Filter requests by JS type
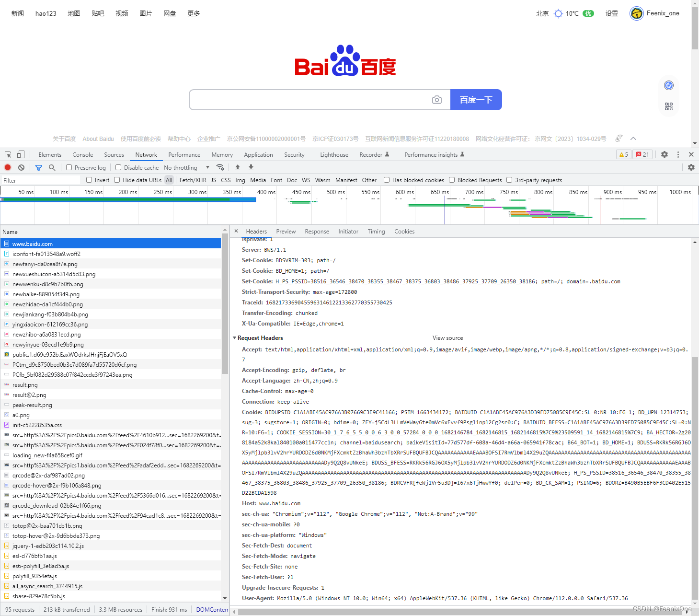 click(x=214, y=180)
